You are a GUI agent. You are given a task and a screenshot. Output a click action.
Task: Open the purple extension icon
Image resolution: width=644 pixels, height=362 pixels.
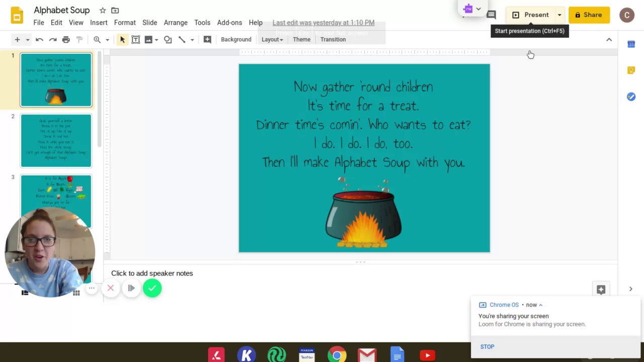[468, 9]
